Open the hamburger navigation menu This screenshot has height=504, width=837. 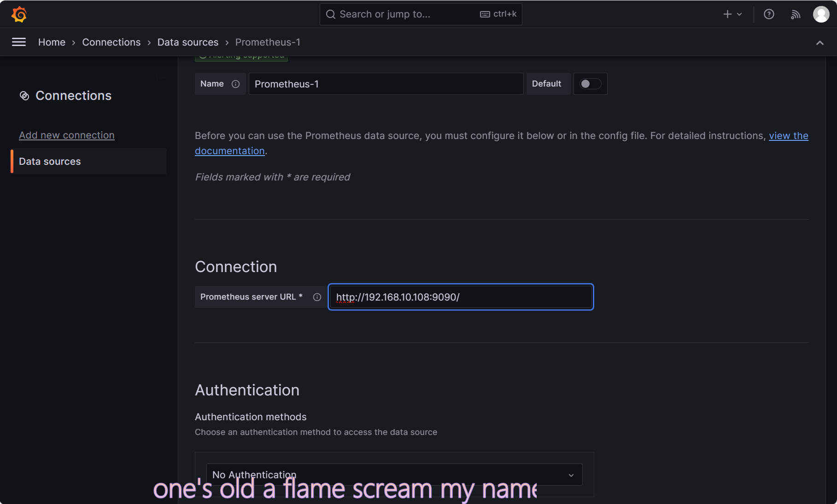coord(19,42)
